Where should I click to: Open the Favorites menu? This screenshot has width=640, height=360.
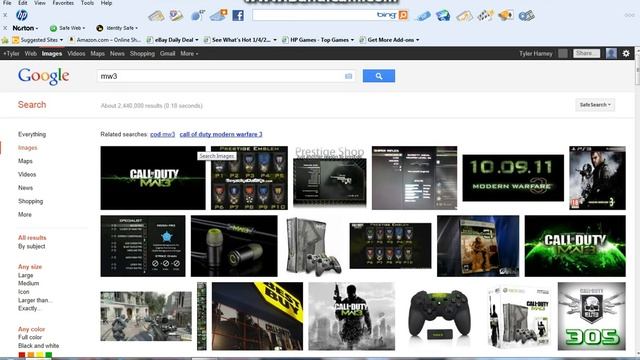pos(63,3)
